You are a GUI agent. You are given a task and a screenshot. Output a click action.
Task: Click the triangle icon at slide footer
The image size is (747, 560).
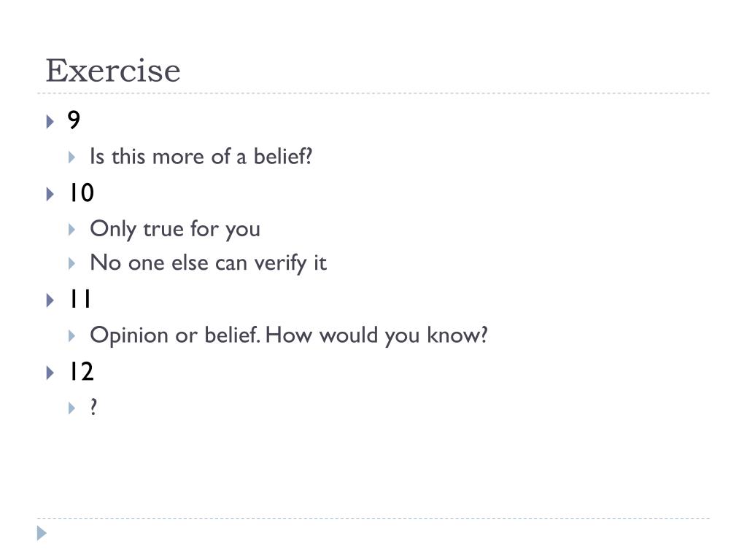[x=42, y=533]
